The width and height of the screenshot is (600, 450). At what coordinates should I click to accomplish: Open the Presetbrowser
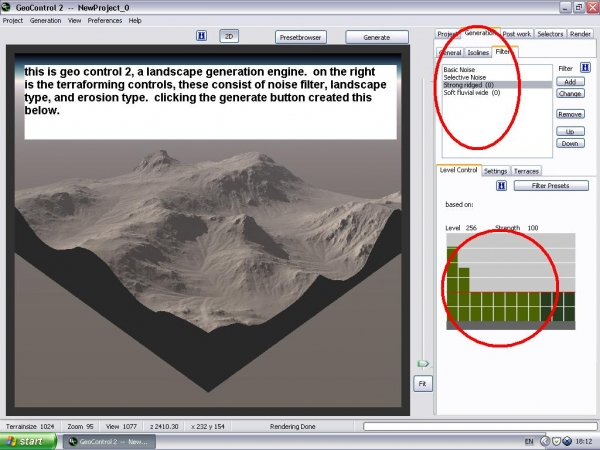coord(300,37)
